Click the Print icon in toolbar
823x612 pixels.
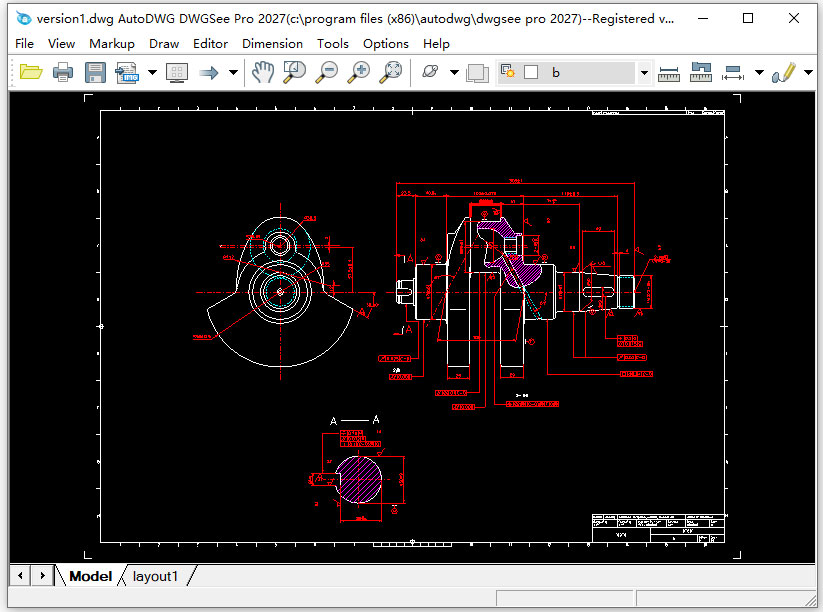pyautogui.click(x=63, y=72)
